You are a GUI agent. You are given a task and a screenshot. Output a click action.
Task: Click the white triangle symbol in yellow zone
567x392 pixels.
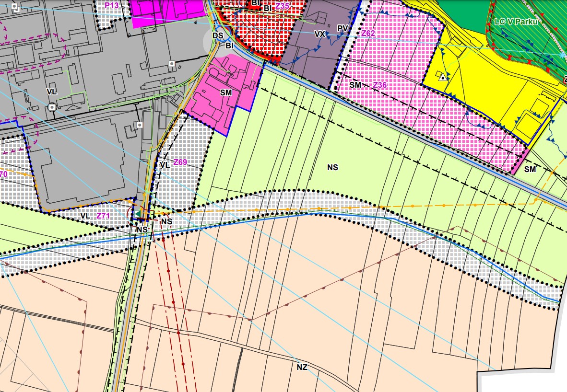point(443,77)
